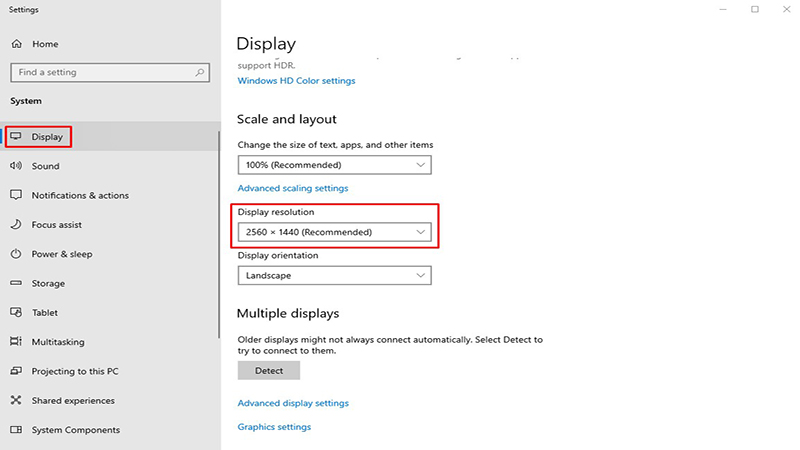The height and width of the screenshot is (450, 800).
Task: Open the 100% (Recommended) scaling dropdown
Action: [x=334, y=165]
